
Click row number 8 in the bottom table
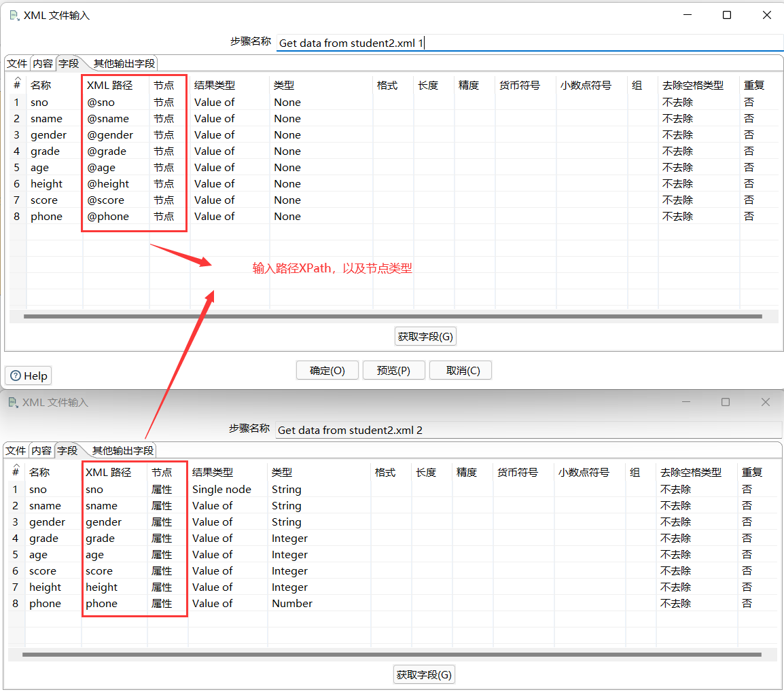(x=16, y=604)
